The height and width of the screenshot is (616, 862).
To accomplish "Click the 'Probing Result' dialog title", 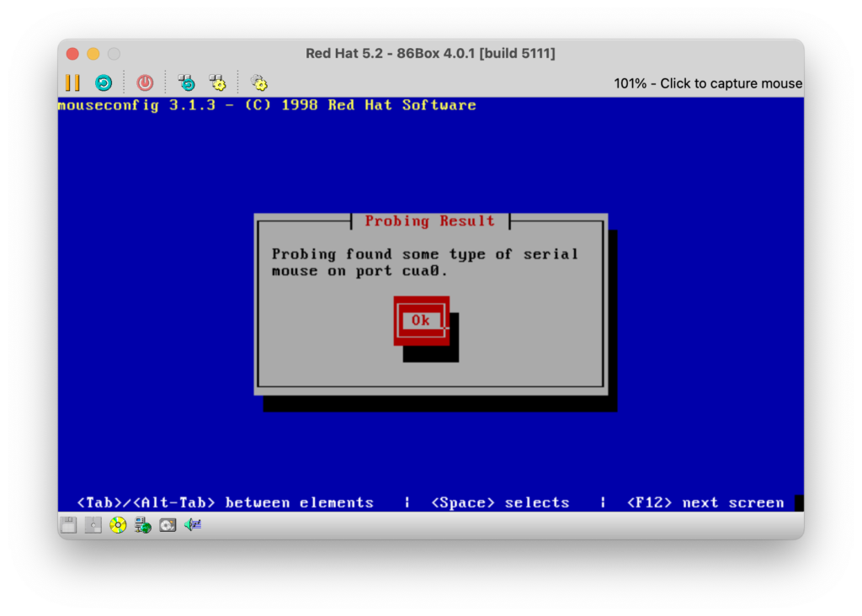I will [429, 221].
